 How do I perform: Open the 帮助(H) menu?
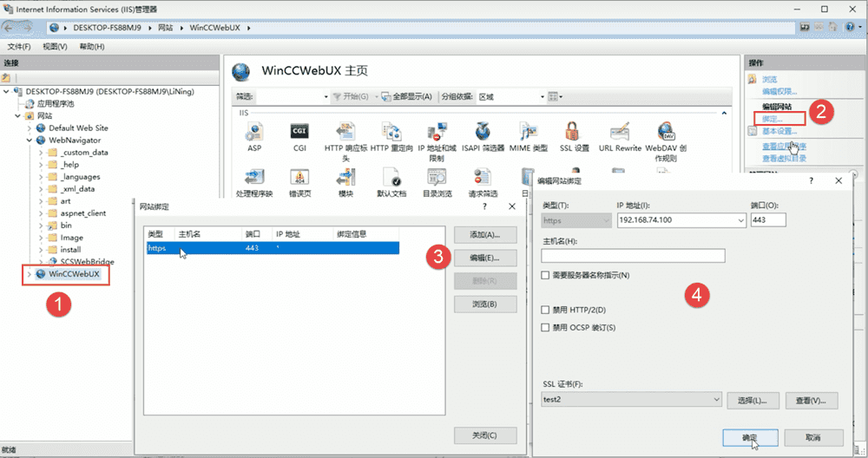tap(91, 46)
